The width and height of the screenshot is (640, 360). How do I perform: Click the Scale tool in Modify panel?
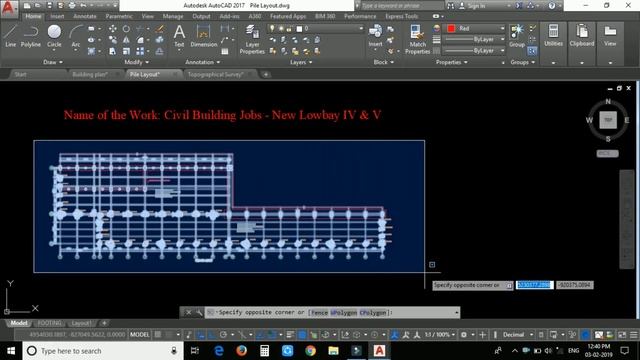pyautogui.click(x=126, y=51)
